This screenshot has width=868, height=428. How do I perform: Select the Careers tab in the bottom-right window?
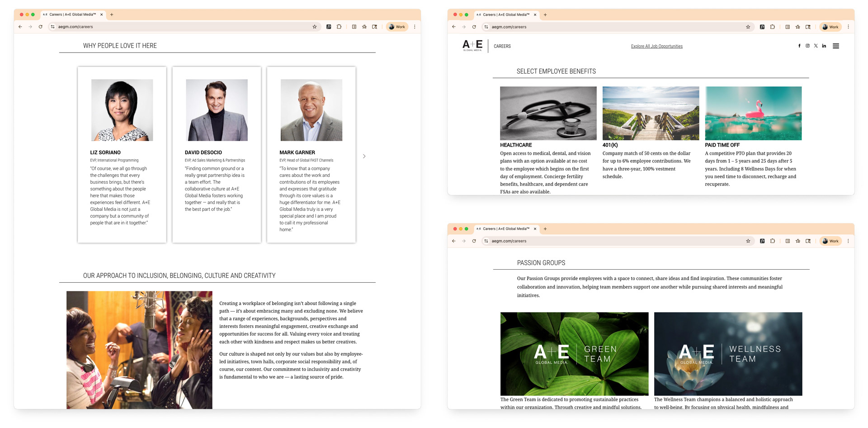[x=506, y=229]
